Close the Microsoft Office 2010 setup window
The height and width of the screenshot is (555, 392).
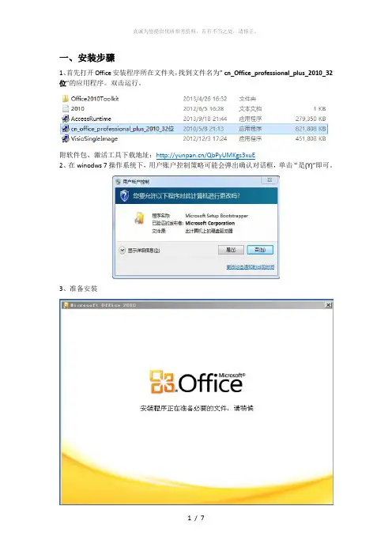coord(328,304)
